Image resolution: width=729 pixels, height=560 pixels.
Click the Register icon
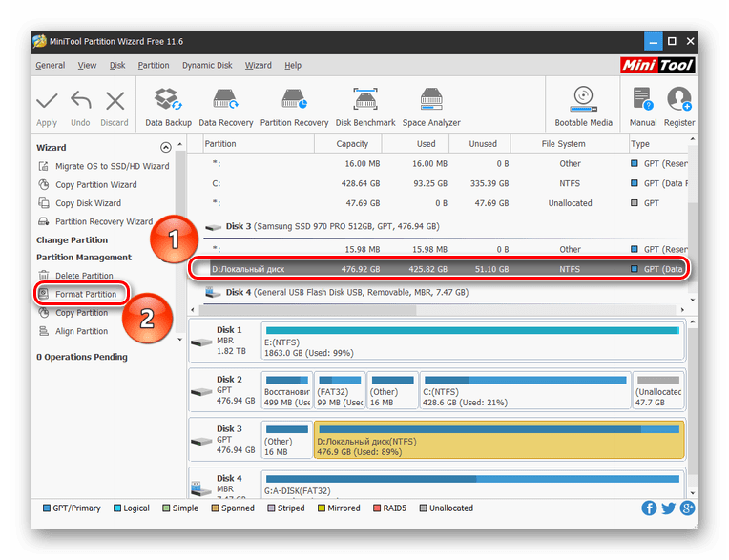coord(679,99)
